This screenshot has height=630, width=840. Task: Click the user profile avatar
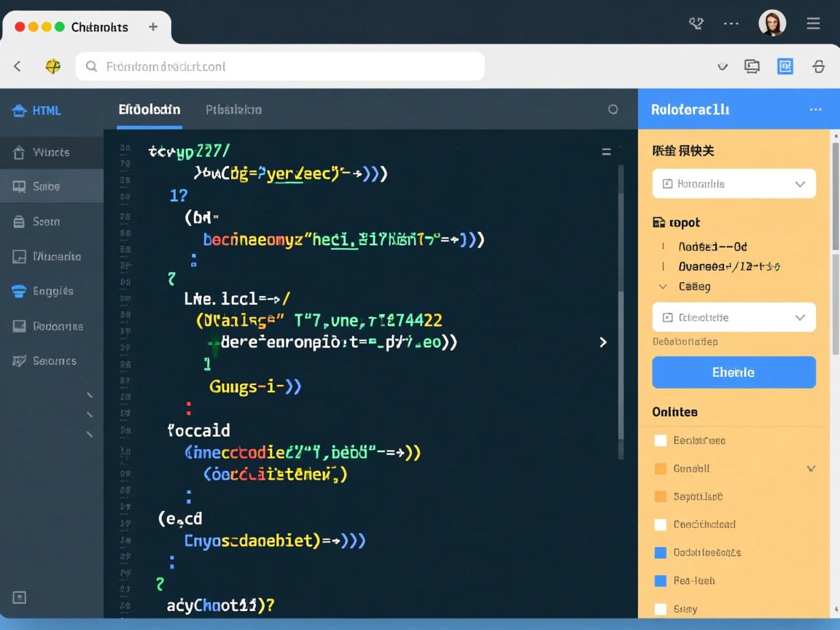pos(772,23)
